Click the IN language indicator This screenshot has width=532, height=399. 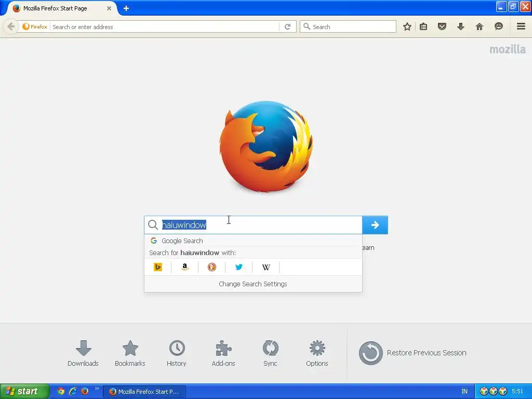click(x=464, y=392)
